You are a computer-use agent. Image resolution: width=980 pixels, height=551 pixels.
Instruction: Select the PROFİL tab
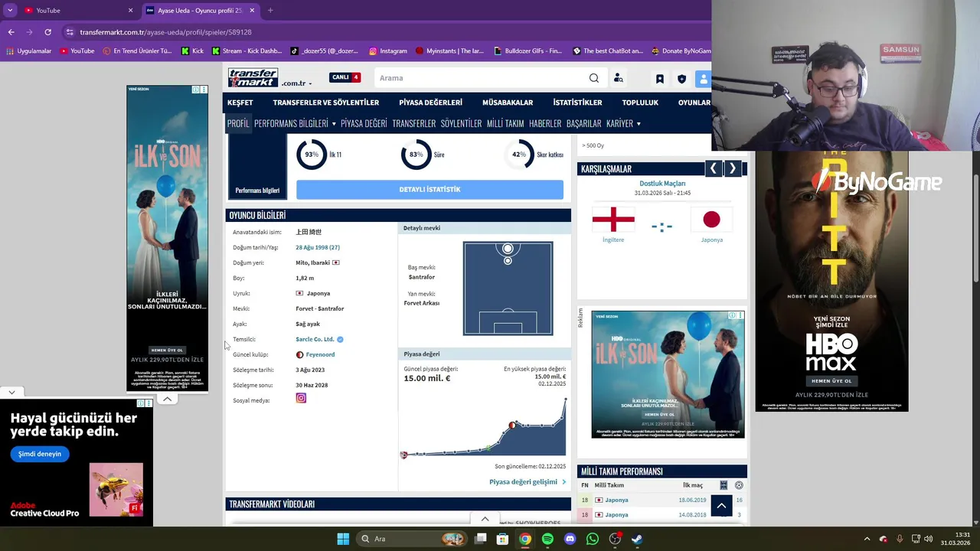pyautogui.click(x=238, y=123)
